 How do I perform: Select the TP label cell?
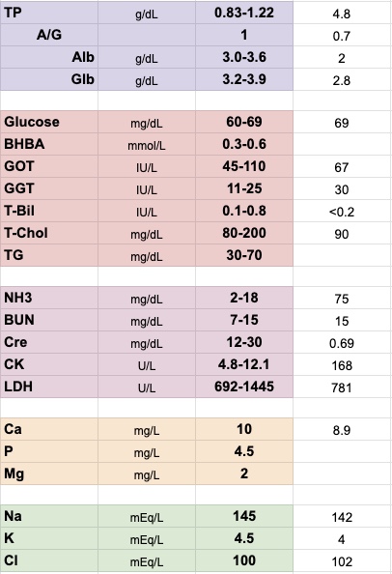[x=49, y=13]
